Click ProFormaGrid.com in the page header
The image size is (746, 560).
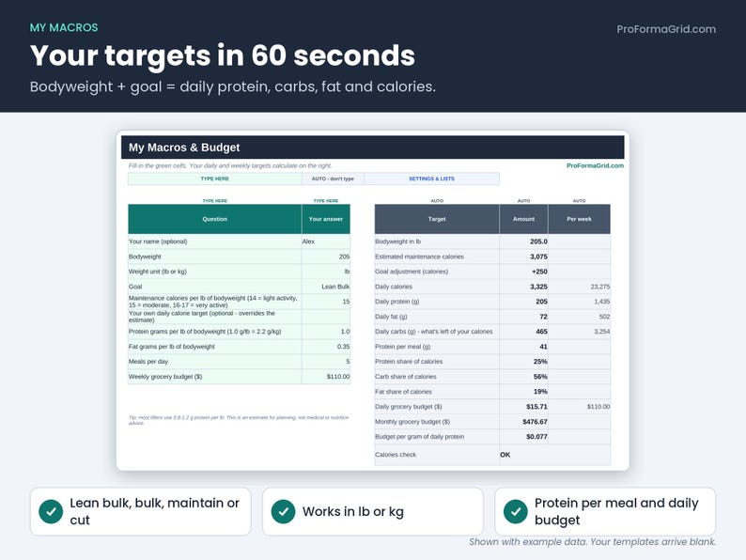(x=666, y=29)
